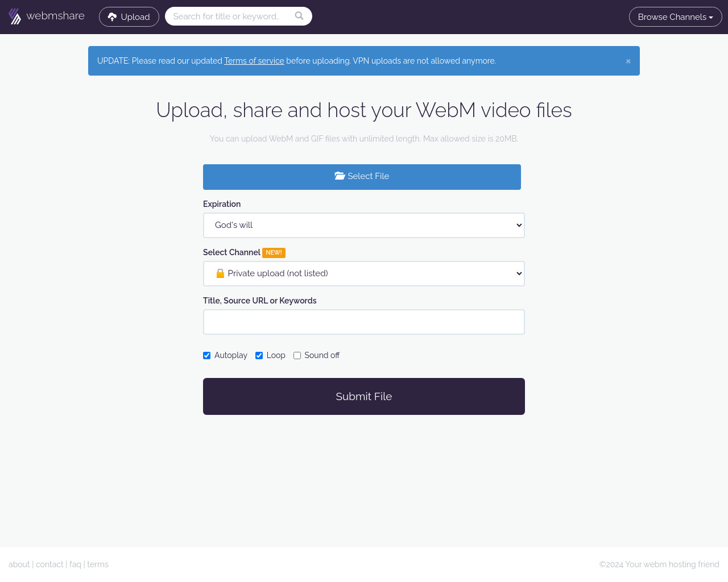Click the cloud upload icon

[x=112, y=17]
